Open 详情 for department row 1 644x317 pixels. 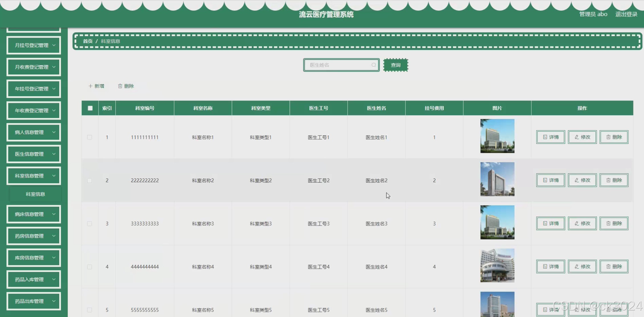pos(550,137)
